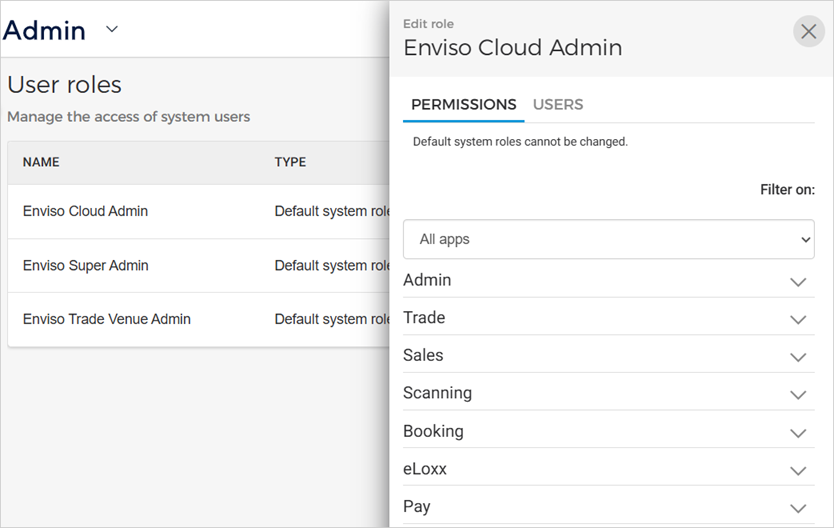Viewport: 834px width, 528px height.
Task: Click the Trade section label
Action: coord(424,318)
